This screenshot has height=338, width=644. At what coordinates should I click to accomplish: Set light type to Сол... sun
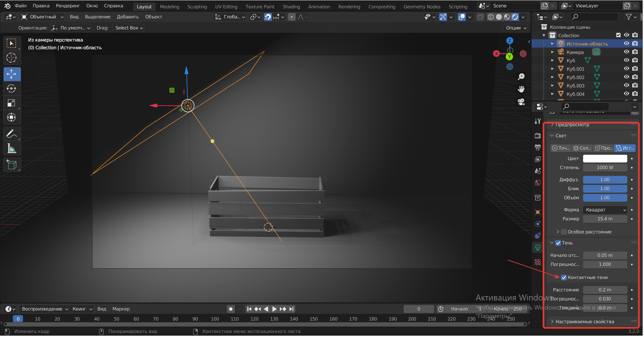click(582, 148)
